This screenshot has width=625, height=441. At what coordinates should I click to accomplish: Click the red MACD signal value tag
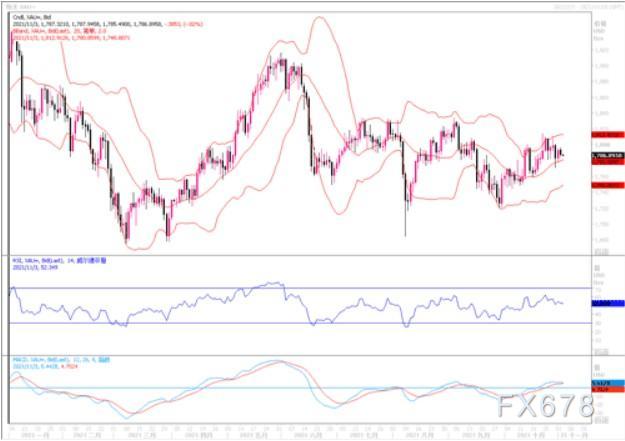coord(608,389)
